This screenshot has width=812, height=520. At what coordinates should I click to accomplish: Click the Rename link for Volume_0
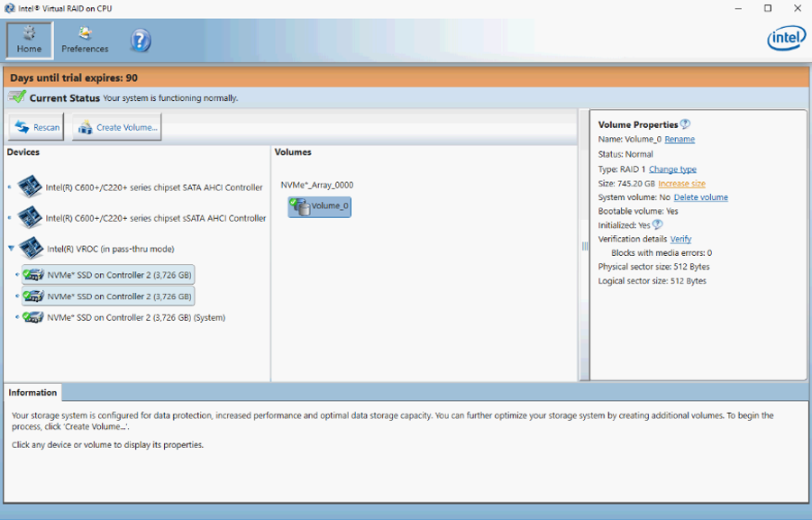680,140
